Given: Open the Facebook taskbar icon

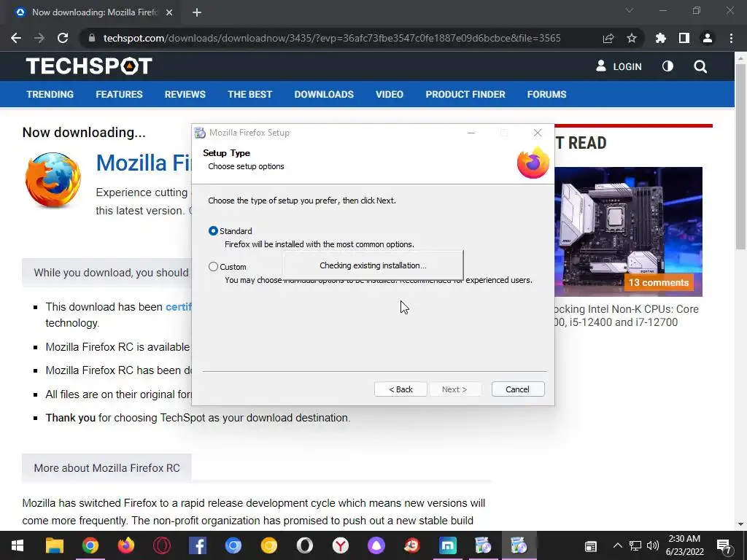Looking at the screenshot, I should [197, 545].
